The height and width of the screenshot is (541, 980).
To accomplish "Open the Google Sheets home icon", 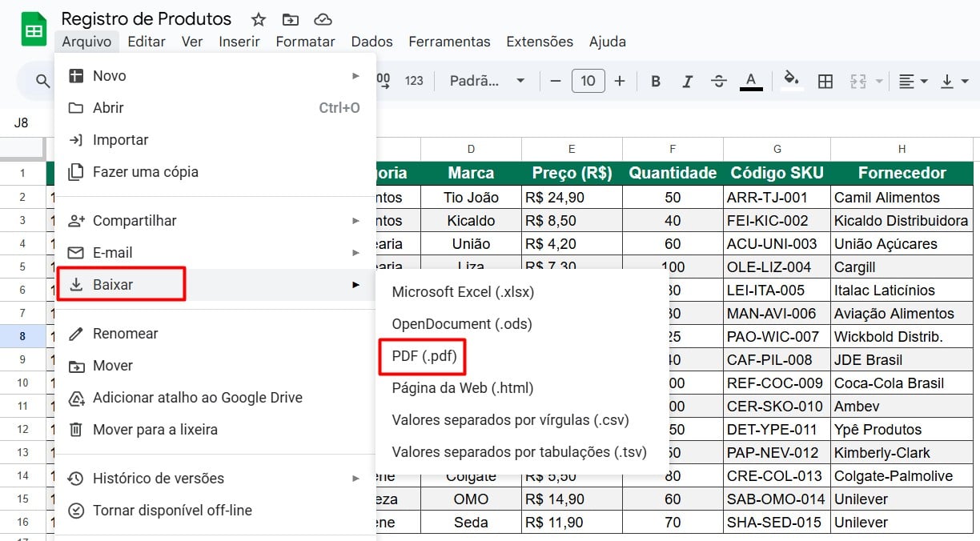I will [34, 30].
